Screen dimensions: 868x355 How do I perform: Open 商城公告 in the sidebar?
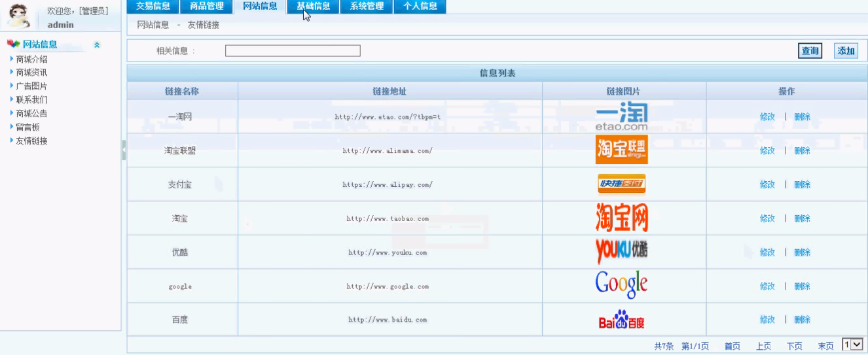tap(31, 113)
